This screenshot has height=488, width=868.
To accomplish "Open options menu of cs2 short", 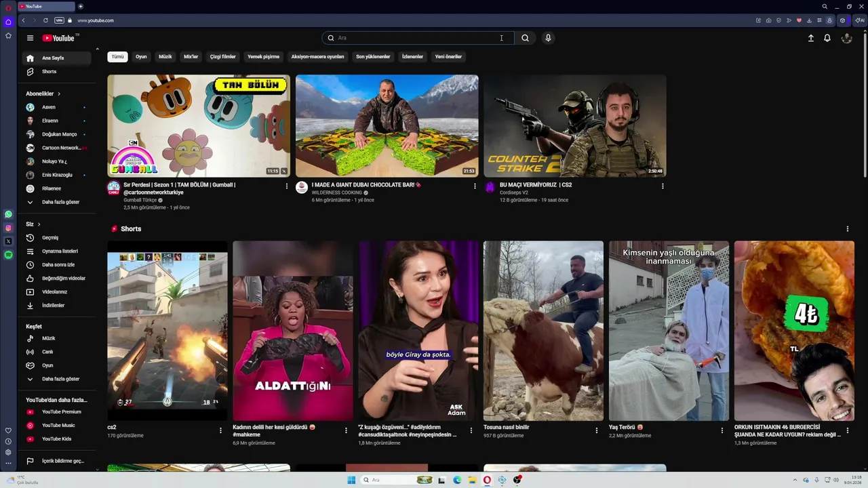I will pyautogui.click(x=220, y=430).
